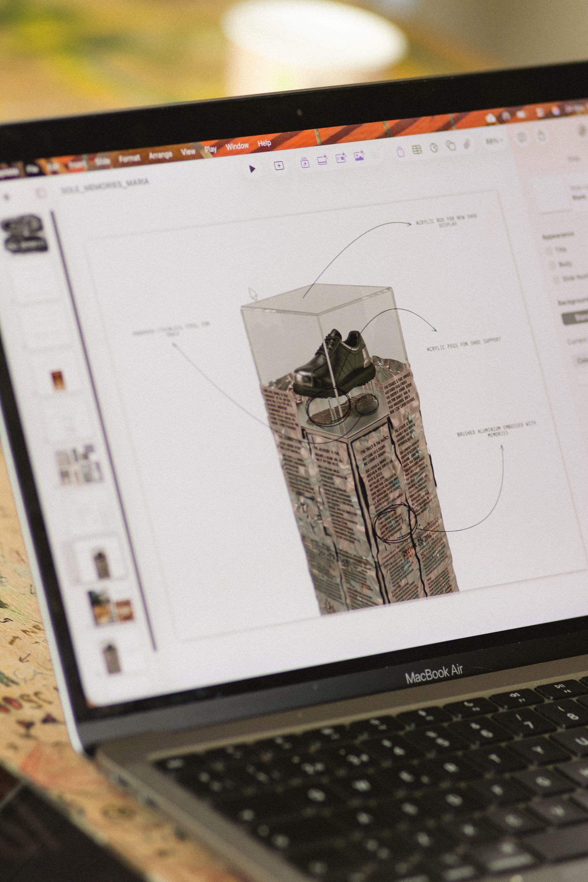
Task: Open the Slide menu in the menu bar
Action: click(102, 161)
